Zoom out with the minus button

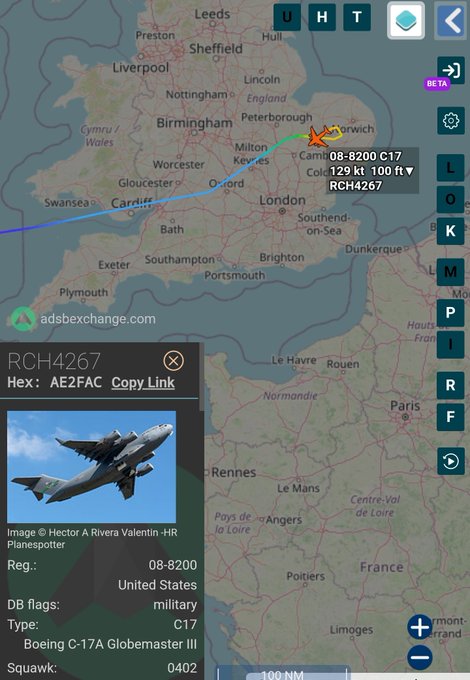(420, 657)
